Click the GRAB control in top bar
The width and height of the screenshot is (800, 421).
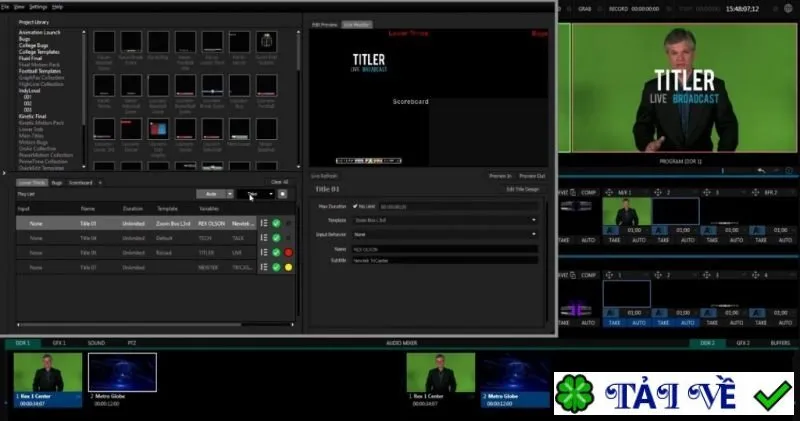[585, 9]
